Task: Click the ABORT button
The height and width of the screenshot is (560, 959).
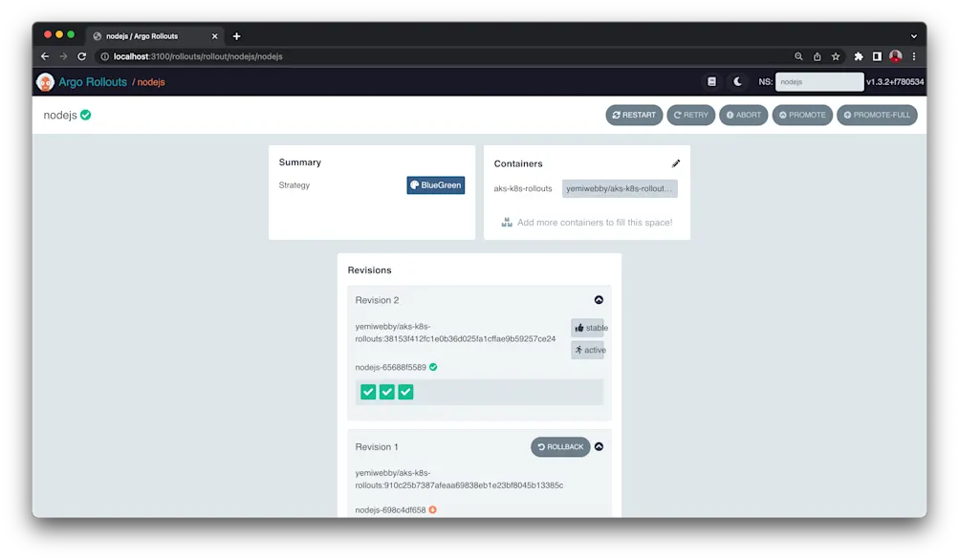Action: 744,115
